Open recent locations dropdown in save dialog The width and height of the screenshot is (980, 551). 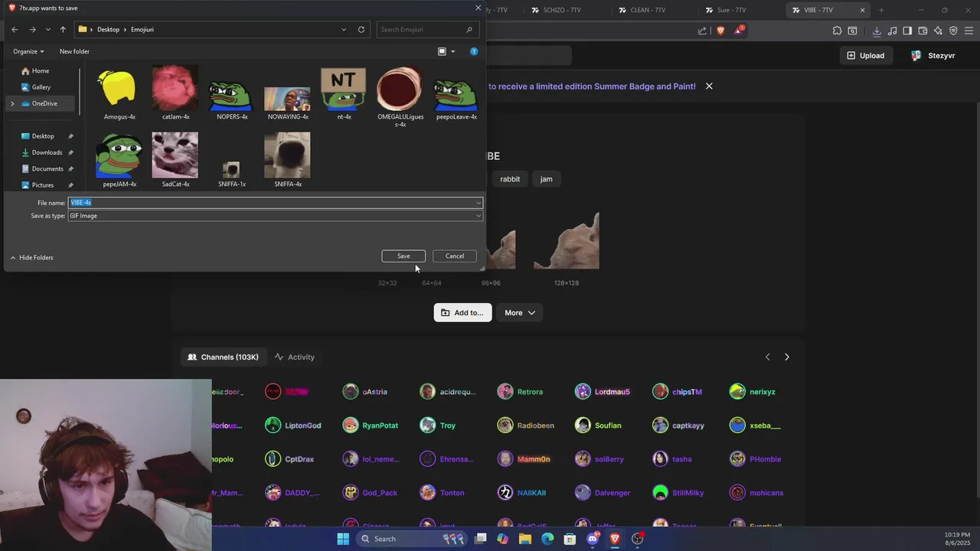(x=47, y=29)
